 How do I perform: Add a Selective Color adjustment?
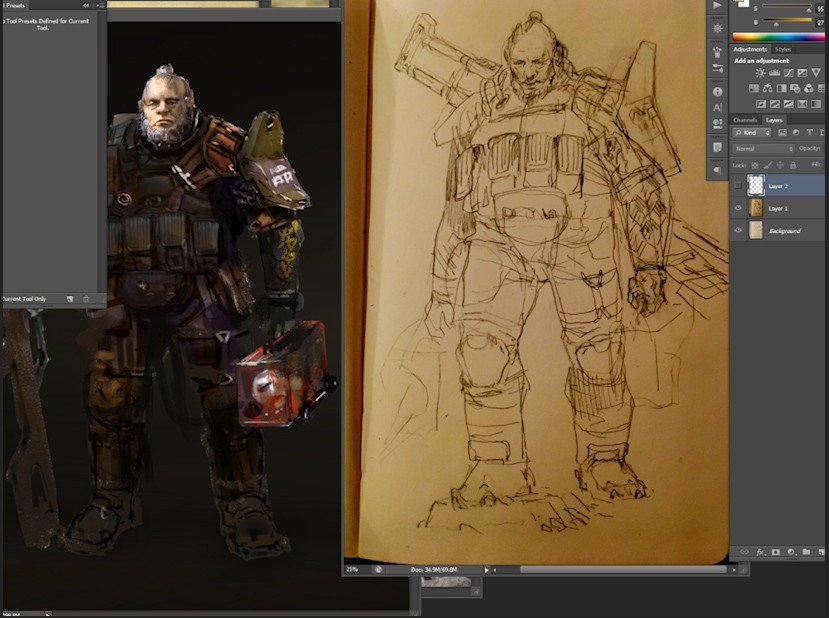pos(802,104)
